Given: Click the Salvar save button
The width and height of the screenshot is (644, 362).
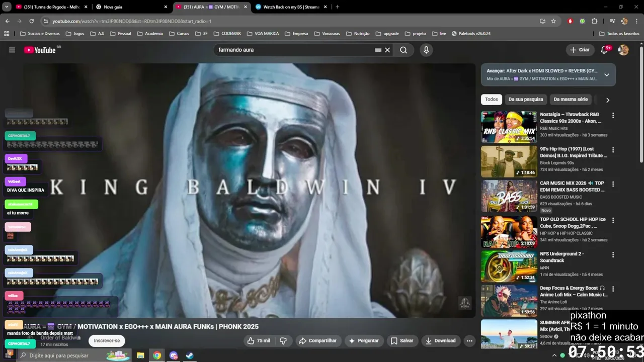Looking at the screenshot, I should pos(402,340).
